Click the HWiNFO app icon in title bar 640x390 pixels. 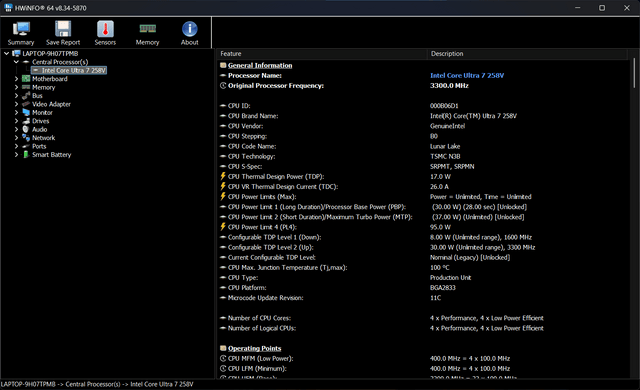pyautogui.click(x=8, y=8)
